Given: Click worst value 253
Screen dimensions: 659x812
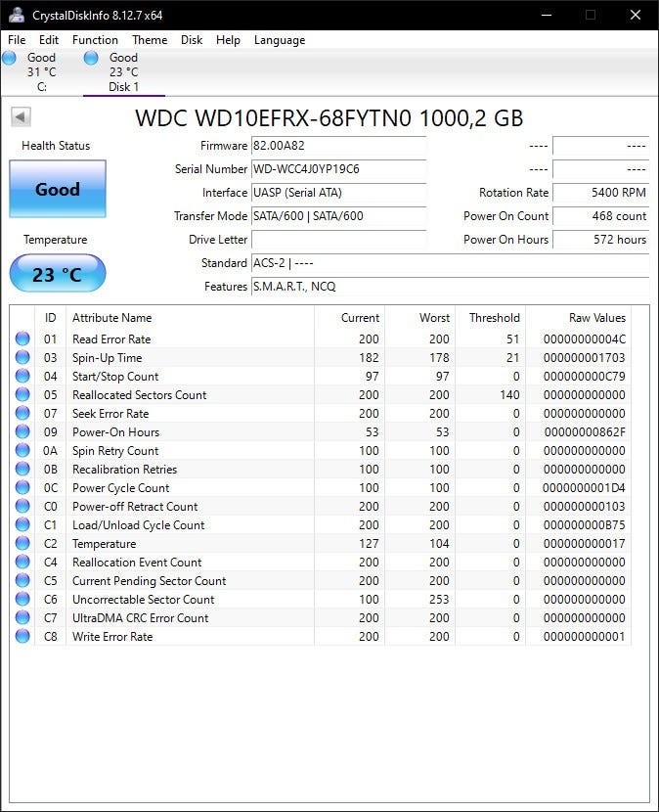Looking at the screenshot, I should [x=439, y=599].
